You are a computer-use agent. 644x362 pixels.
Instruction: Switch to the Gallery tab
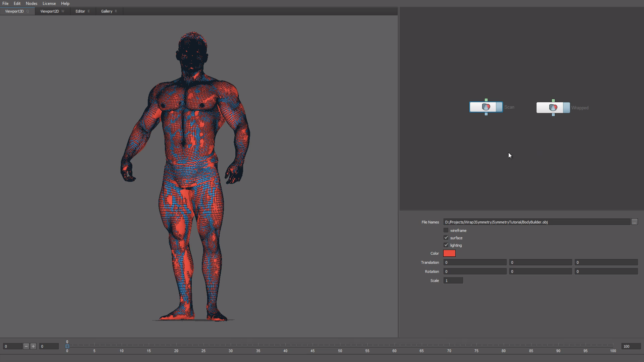coord(109,11)
